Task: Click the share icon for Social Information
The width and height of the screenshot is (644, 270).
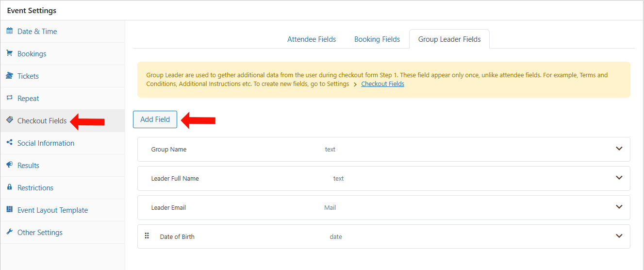Action: [9, 143]
